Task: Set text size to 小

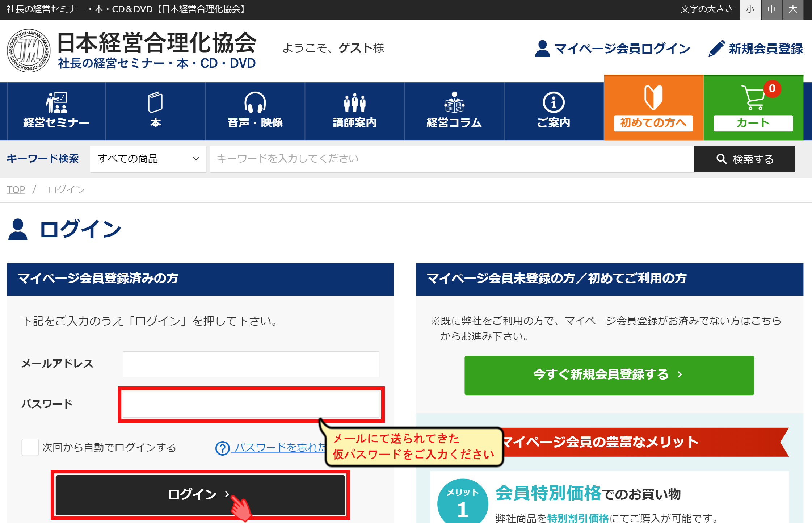Action: [750, 9]
